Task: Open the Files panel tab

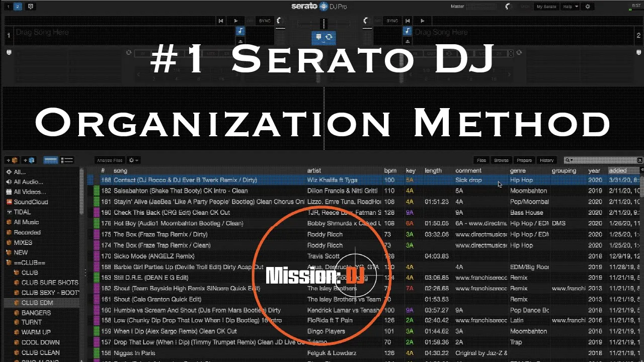Action: pos(481,160)
